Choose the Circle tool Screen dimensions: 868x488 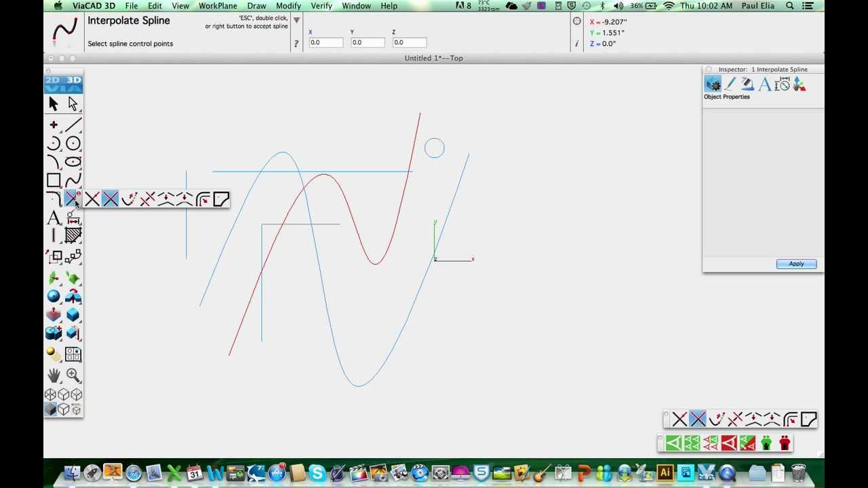pyautogui.click(x=73, y=143)
